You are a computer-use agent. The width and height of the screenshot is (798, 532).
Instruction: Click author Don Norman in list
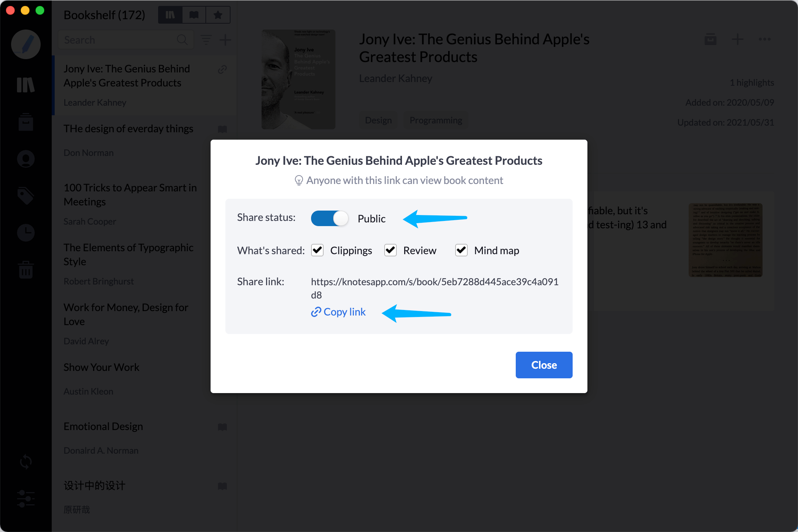pyautogui.click(x=89, y=153)
